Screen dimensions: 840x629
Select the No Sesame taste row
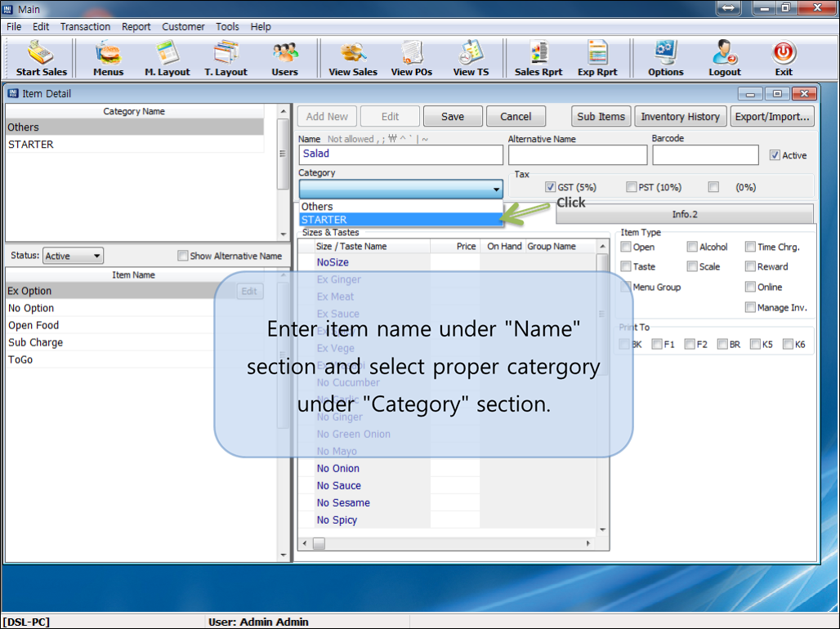coord(447,502)
